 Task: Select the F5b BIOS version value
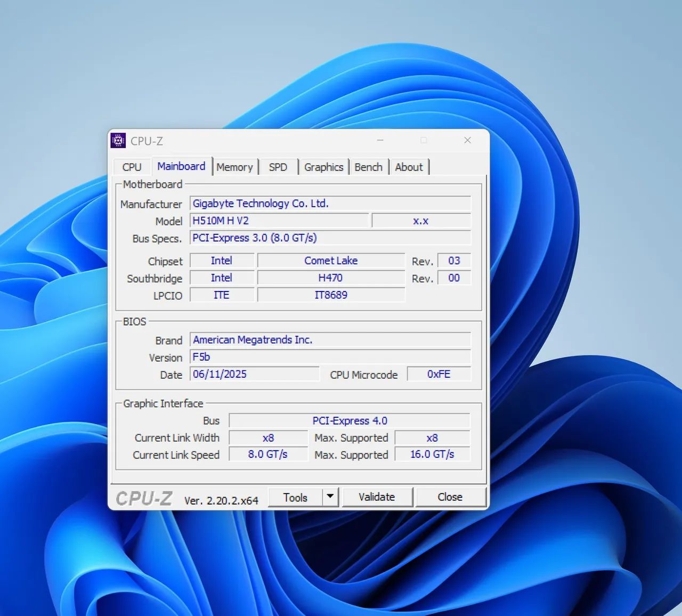(330, 357)
